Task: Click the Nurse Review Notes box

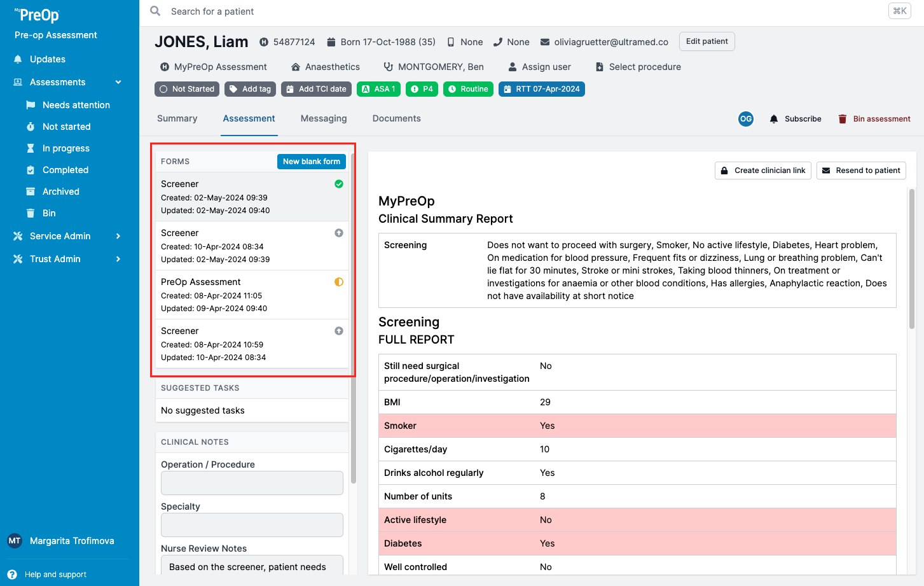Action: click(x=252, y=566)
